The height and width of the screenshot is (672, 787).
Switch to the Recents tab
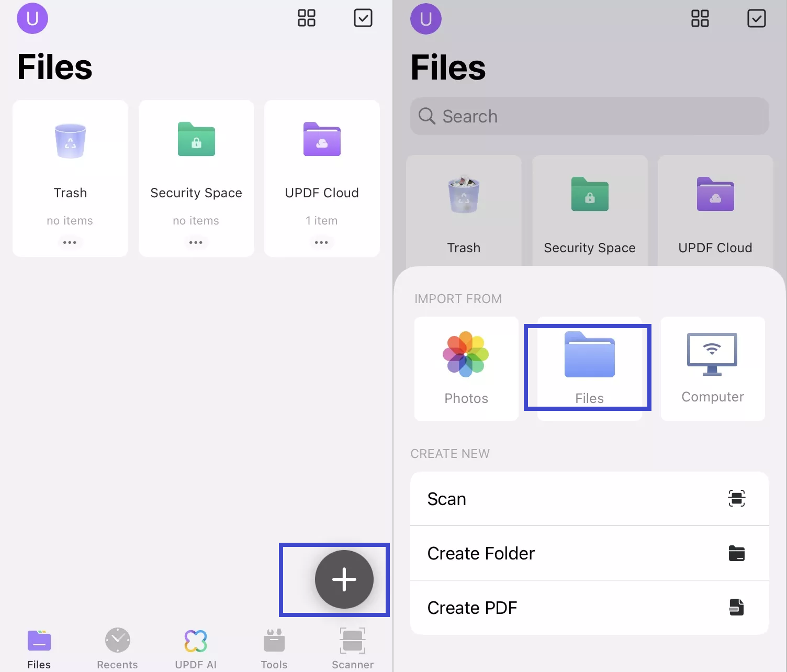(117, 649)
